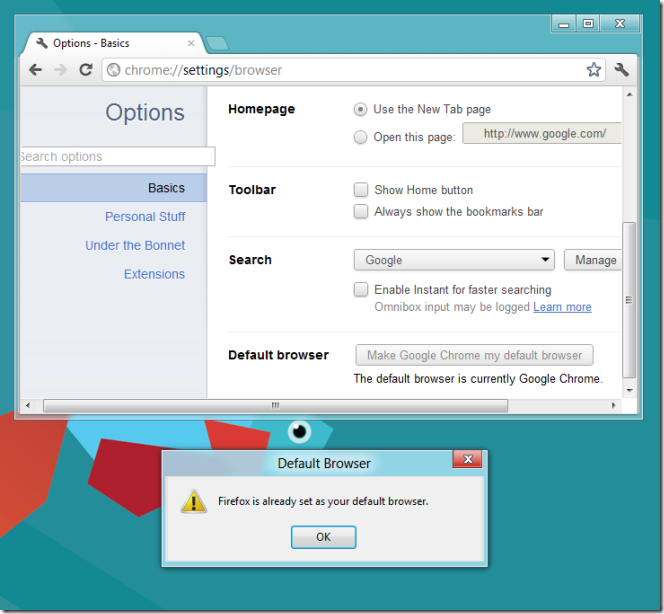
Task: Open the Personal Stuff settings section
Action: [x=145, y=217]
